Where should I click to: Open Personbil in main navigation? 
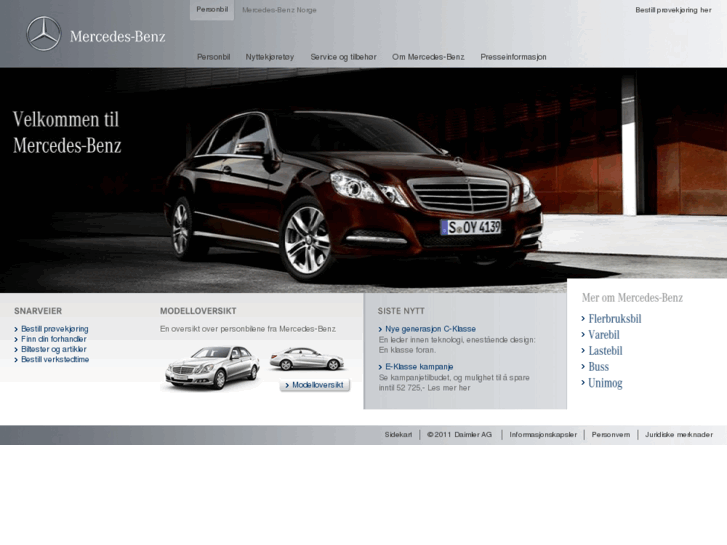coord(213,57)
